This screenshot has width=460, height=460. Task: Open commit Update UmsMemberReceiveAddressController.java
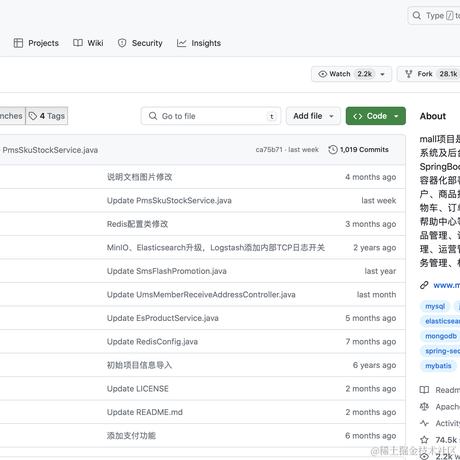coord(201,295)
